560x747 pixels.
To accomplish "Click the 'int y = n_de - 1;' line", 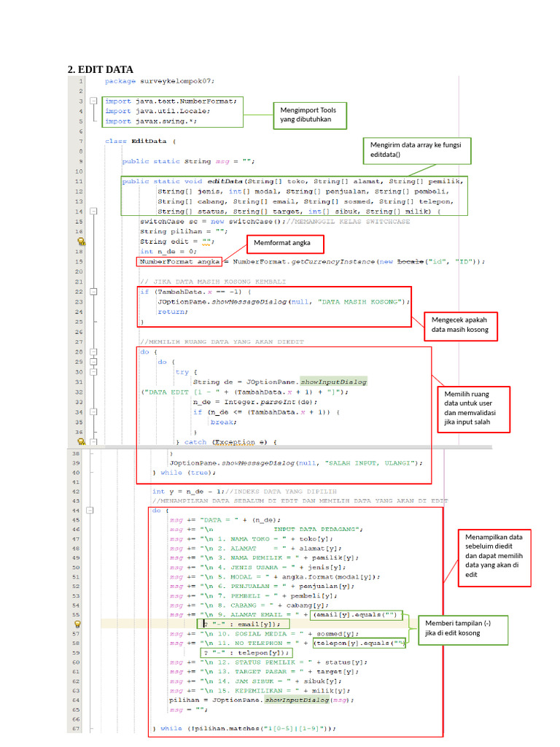I will coord(189,491).
